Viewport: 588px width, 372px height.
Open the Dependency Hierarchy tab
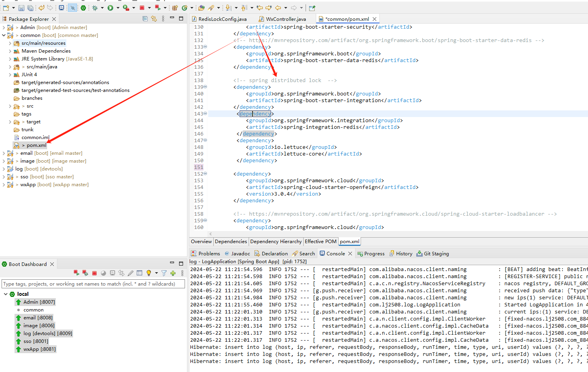click(276, 242)
